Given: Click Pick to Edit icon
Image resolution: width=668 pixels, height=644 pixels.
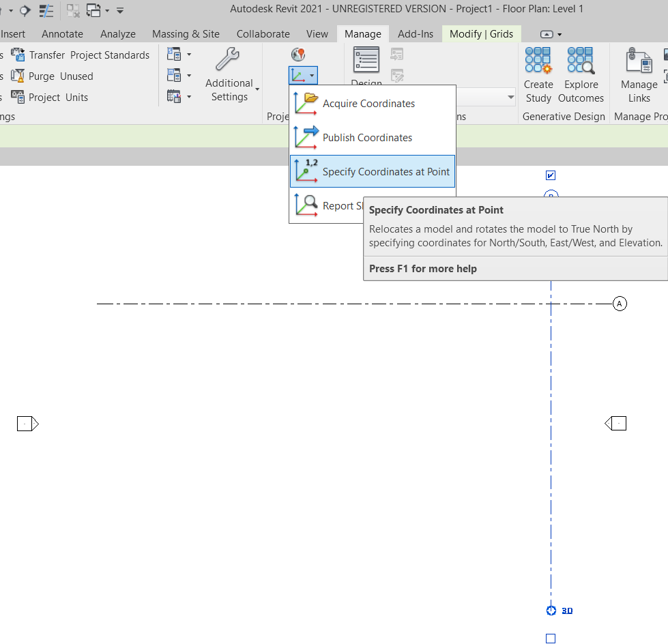Looking at the screenshot, I should 396,76.
